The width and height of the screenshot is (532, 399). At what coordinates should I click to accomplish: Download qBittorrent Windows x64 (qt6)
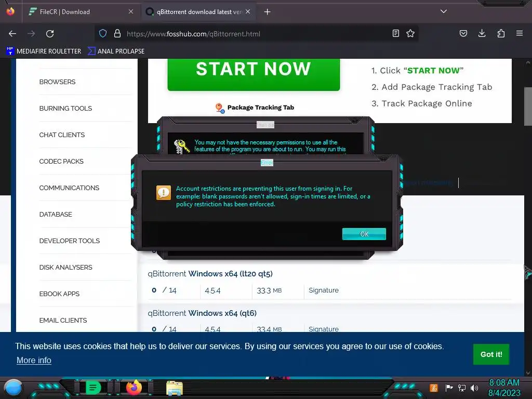tap(202, 313)
